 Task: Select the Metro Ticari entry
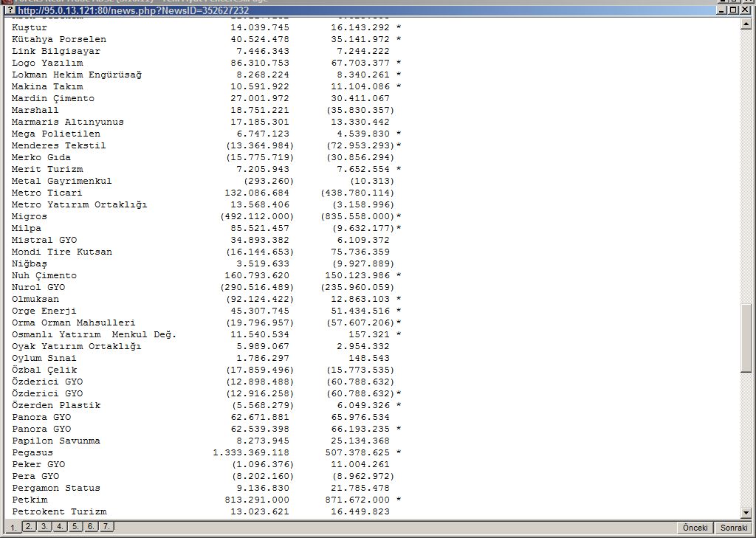[x=47, y=193]
